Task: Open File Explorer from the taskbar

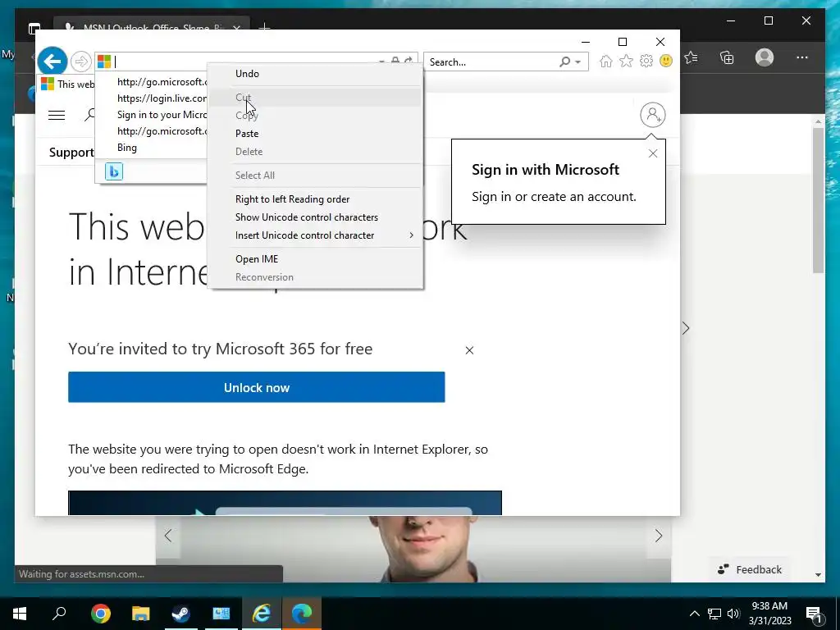Action: [141, 614]
